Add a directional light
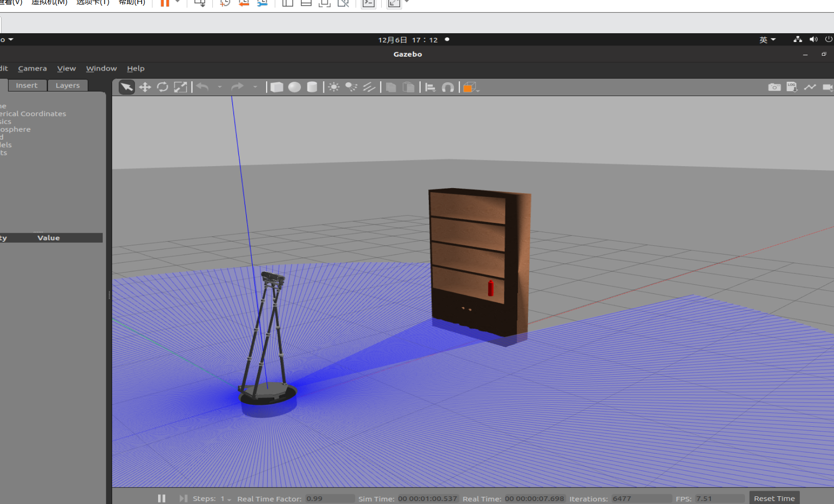This screenshot has width=834, height=504. point(369,87)
